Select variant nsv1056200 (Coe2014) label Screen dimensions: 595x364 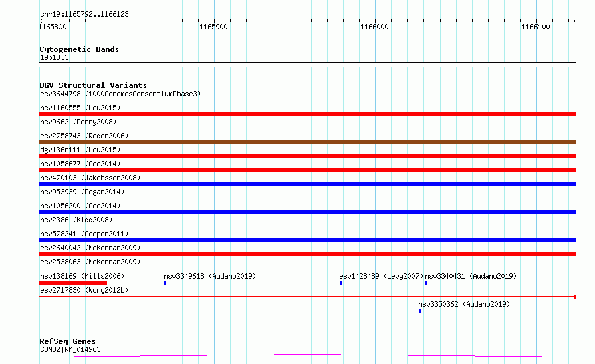click(80, 206)
